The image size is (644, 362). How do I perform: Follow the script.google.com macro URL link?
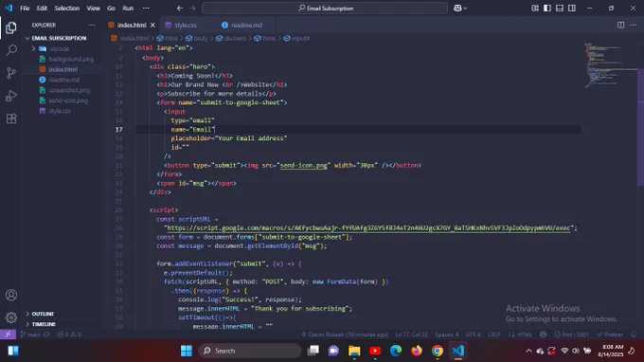(368, 228)
